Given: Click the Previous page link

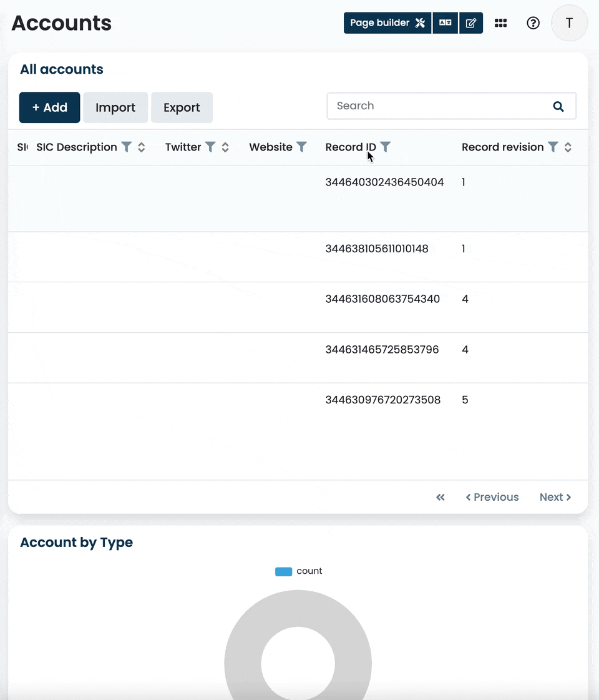Looking at the screenshot, I should pyautogui.click(x=492, y=497).
